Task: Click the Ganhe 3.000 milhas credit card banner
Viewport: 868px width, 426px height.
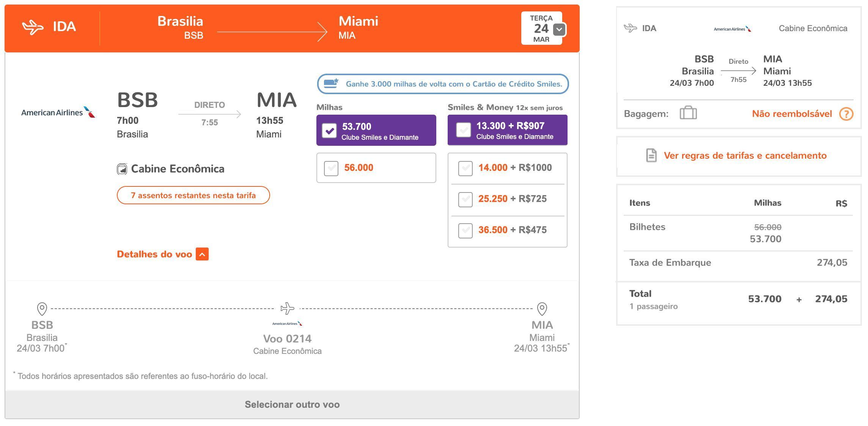Action: click(443, 84)
